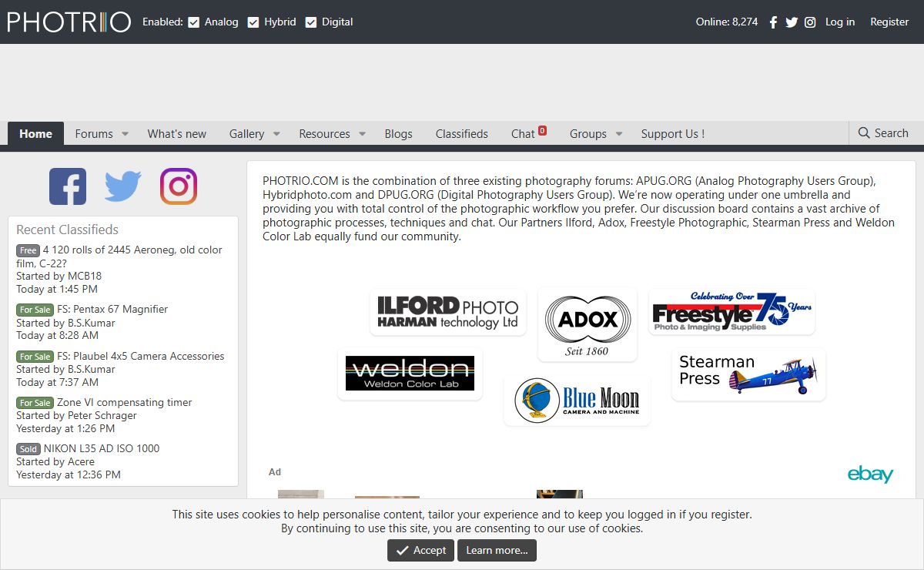This screenshot has width=924, height=570.
Task: Toggle the Analog checkbox
Action: click(x=194, y=22)
